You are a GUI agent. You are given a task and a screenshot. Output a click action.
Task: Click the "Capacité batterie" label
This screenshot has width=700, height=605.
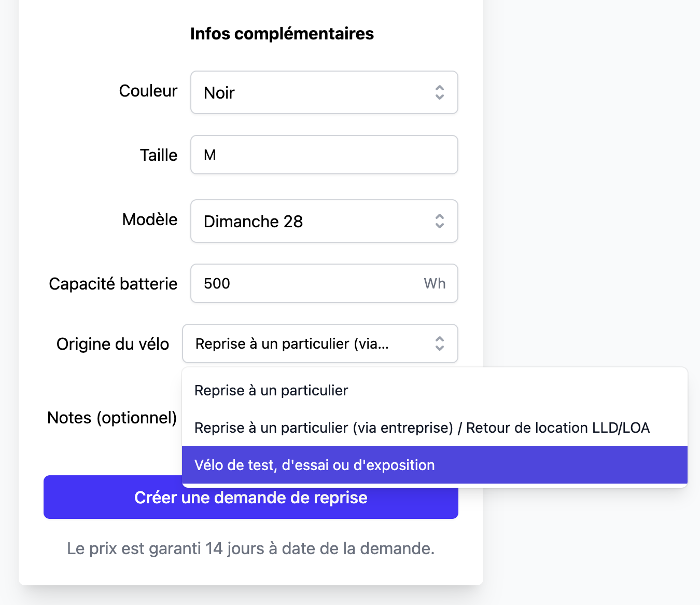point(113,284)
